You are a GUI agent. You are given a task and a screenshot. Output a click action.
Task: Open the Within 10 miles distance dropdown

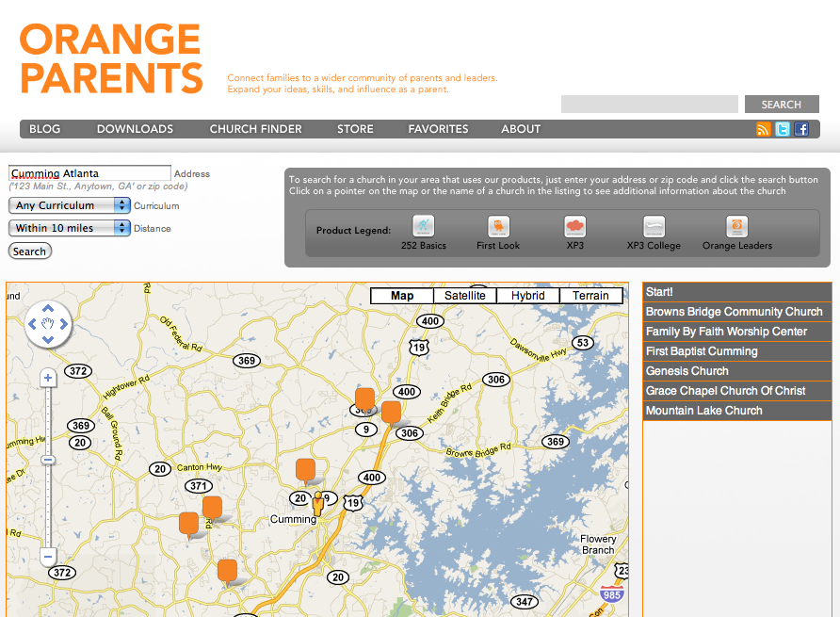[70, 228]
